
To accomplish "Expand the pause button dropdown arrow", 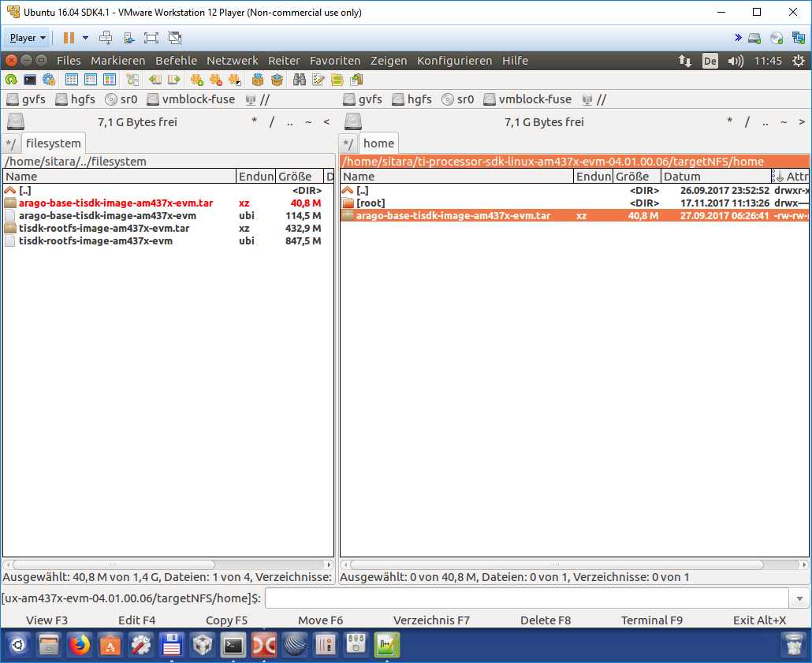I will (85, 37).
